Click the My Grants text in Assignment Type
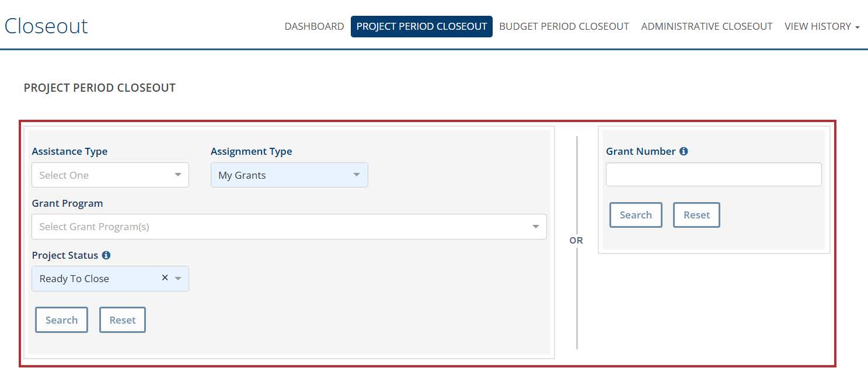868x368 pixels. (x=242, y=175)
